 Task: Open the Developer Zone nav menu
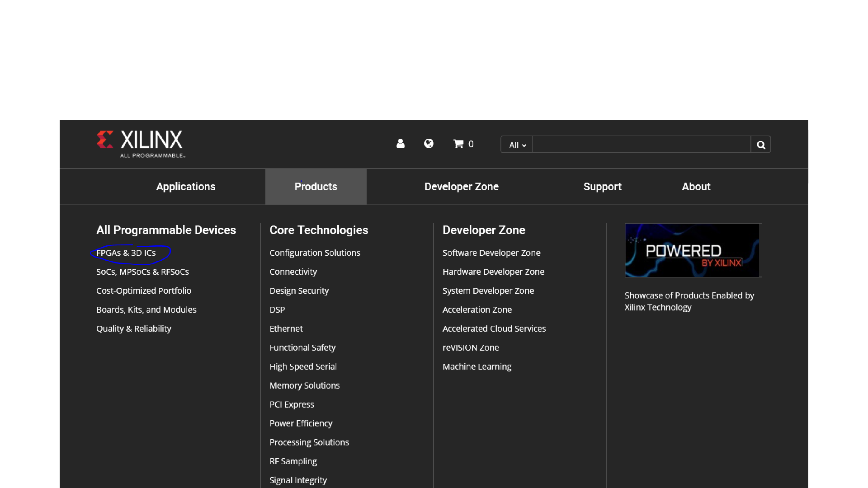pyautogui.click(x=461, y=187)
